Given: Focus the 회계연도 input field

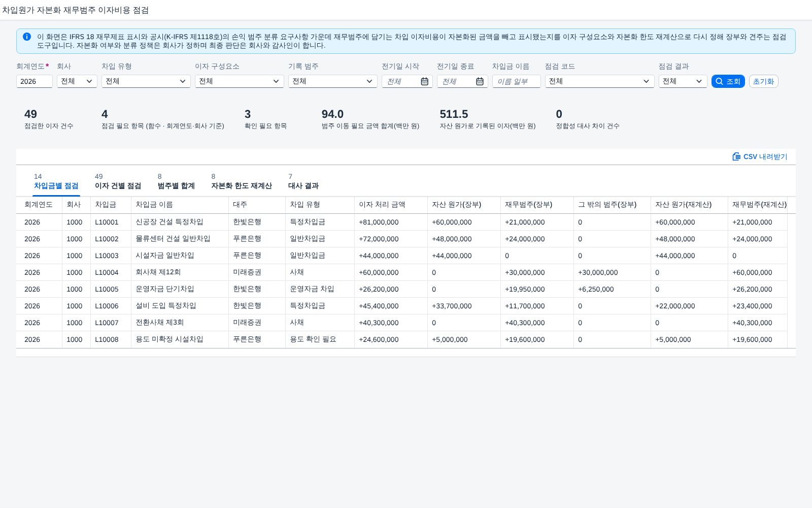Looking at the screenshot, I should click(35, 81).
